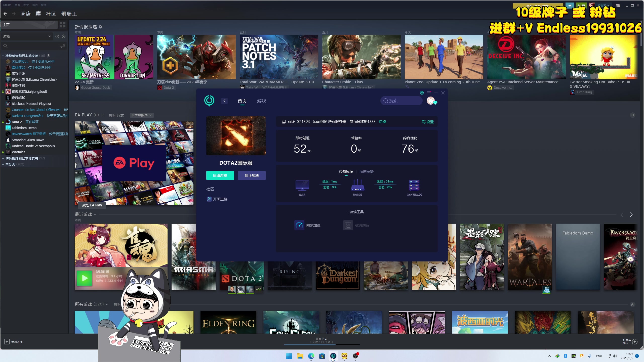Open Microsoft Edge from taskbar
This screenshot has width=644, height=362.
(x=311, y=356)
